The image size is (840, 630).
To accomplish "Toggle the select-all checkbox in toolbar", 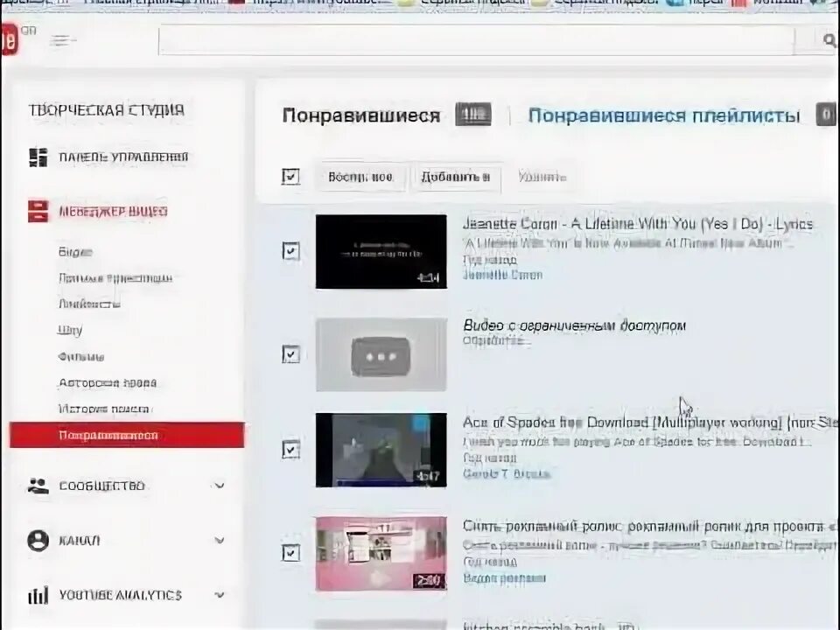I will coord(290,176).
